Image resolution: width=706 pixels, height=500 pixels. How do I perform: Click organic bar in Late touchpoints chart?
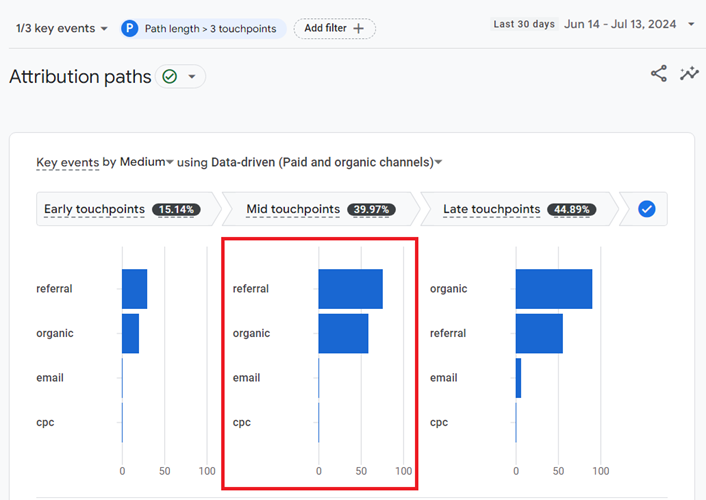click(x=554, y=289)
